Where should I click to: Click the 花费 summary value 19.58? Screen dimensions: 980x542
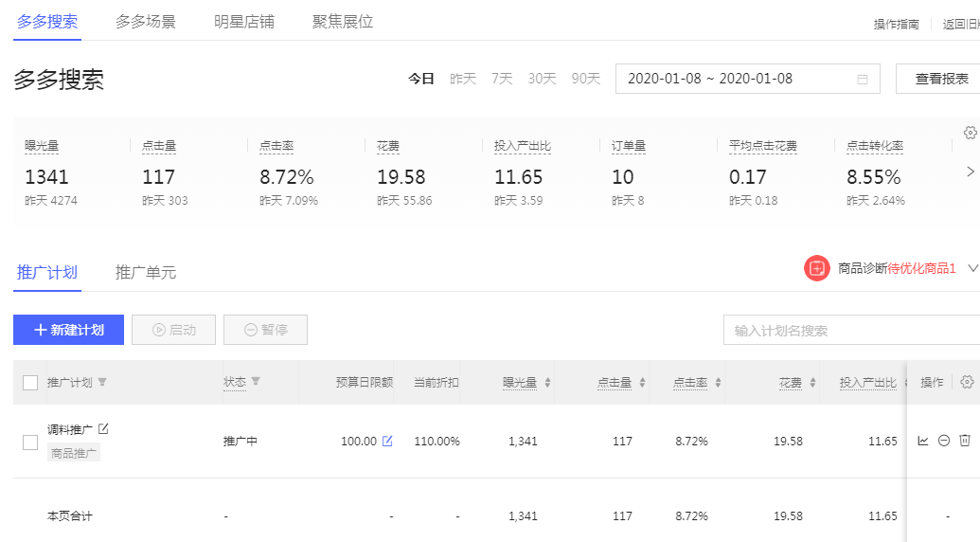(401, 177)
